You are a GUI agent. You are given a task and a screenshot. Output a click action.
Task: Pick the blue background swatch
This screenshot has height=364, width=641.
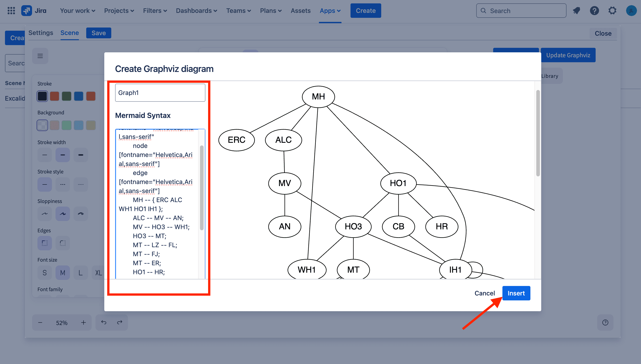pos(79,125)
